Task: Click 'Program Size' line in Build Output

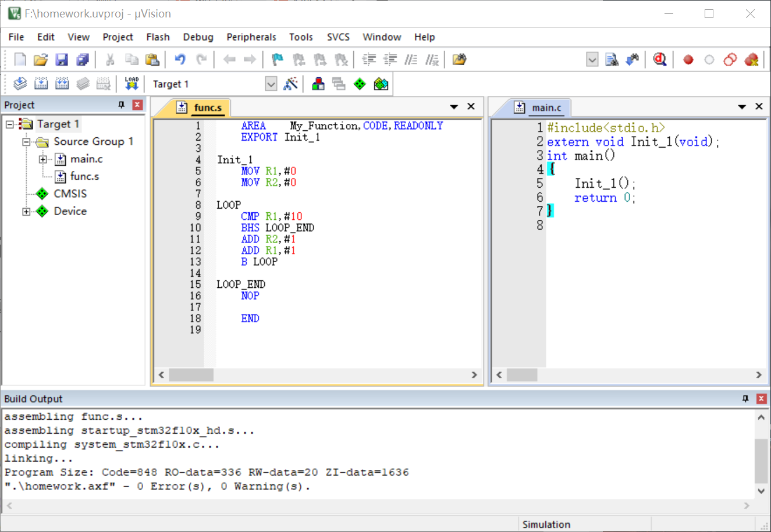Action: pyautogui.click(x=207, y=472)
